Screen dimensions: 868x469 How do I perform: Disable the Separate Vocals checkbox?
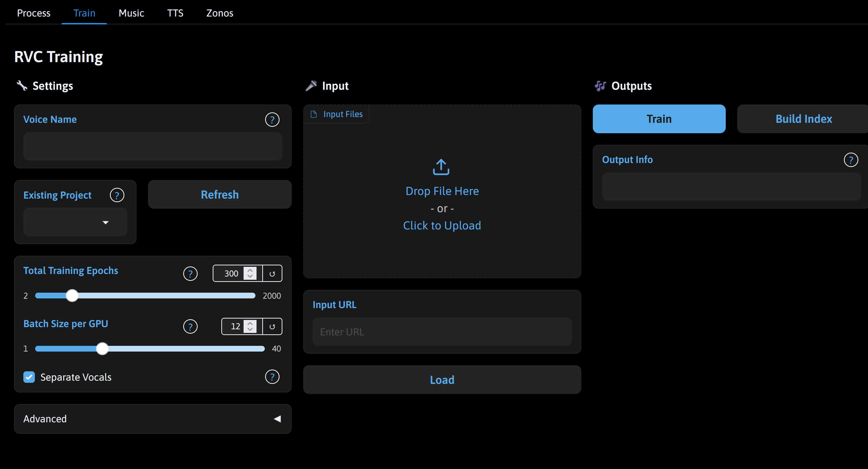click(x=29, y=377)
